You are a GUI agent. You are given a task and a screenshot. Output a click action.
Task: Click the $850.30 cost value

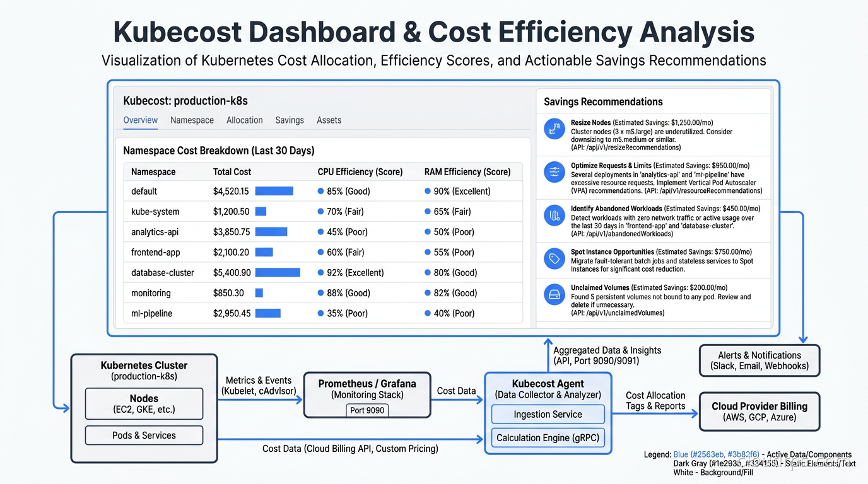click(228, 293)
